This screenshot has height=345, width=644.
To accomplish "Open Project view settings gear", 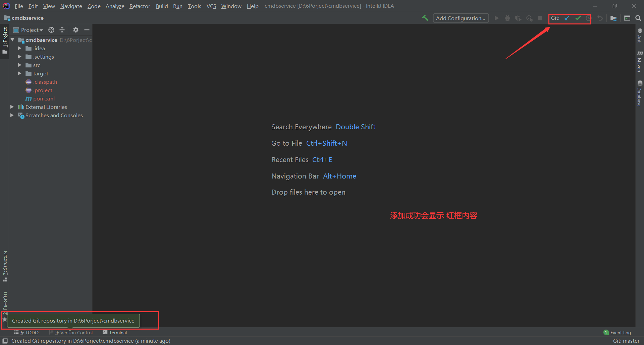I will click(x=76, y=30).
